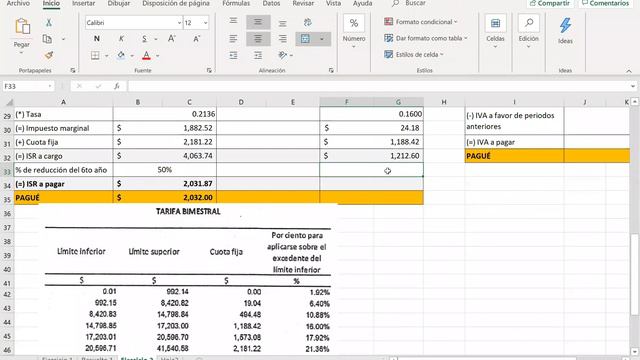Expand the underline style dropdown arrow
The width and height of the screenshot is (640, 360).
click(x=156, y=39)
